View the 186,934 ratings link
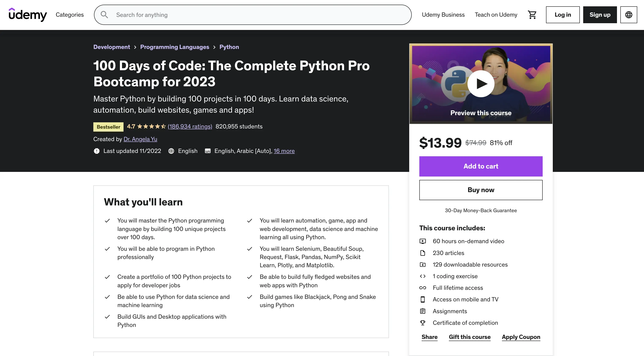The image size is (644, 356). coord(190,127)
